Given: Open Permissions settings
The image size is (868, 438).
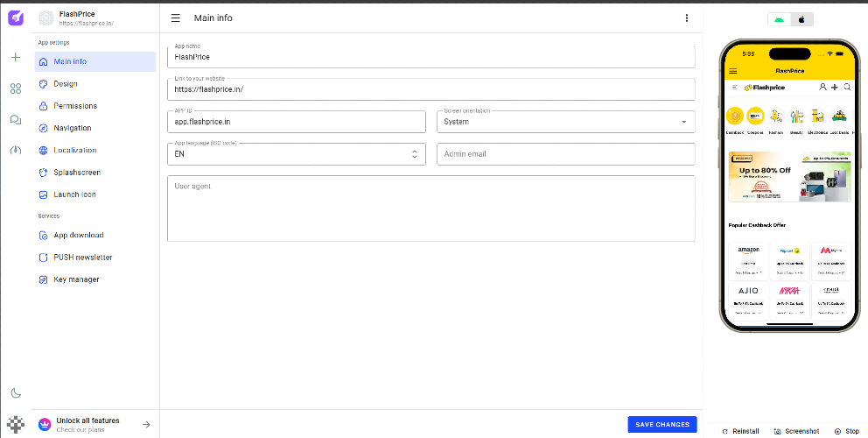Looking at the screenshot, I should pyautogui.click(x=95, y=106).
